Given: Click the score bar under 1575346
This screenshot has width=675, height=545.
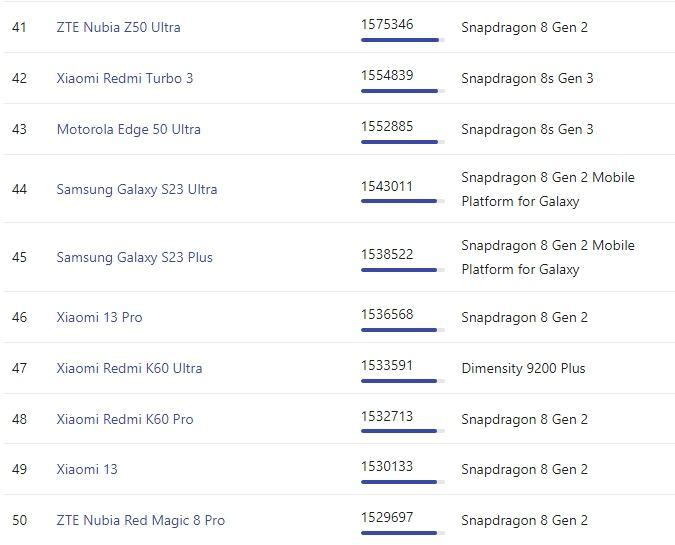Looking at the screenshot, I should tap(403, 40).
